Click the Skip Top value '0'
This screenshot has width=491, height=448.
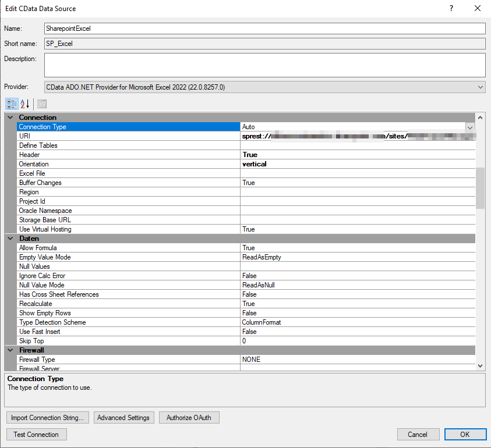[358, 341]
